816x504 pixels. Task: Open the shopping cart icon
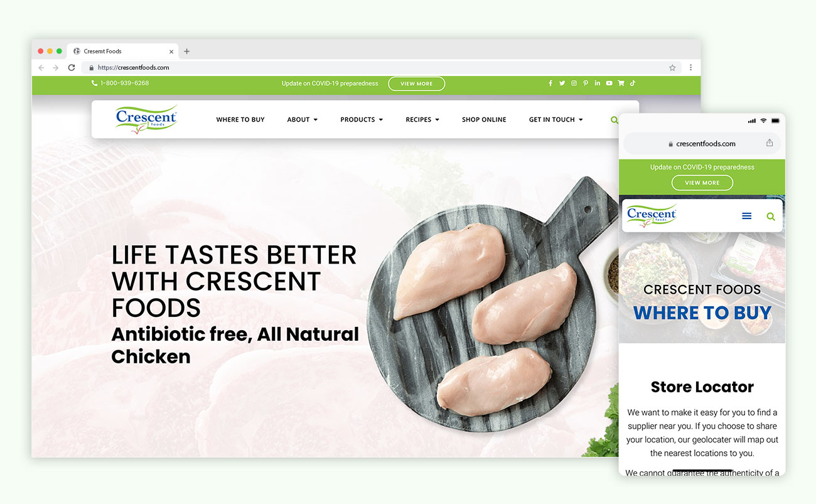coord(621,83)
